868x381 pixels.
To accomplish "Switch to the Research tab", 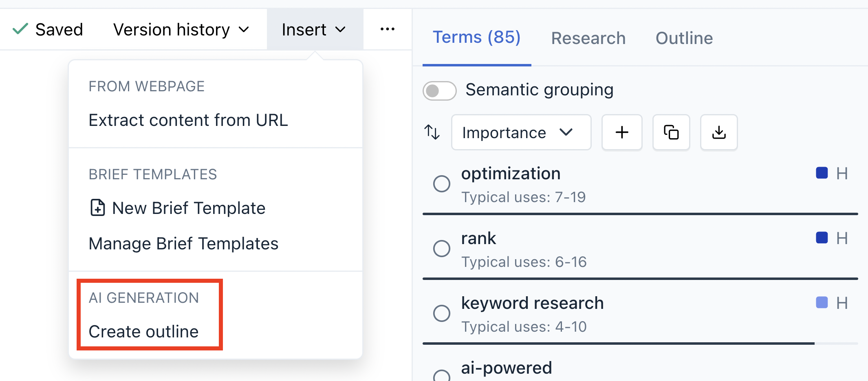I will tap(588, 37).
